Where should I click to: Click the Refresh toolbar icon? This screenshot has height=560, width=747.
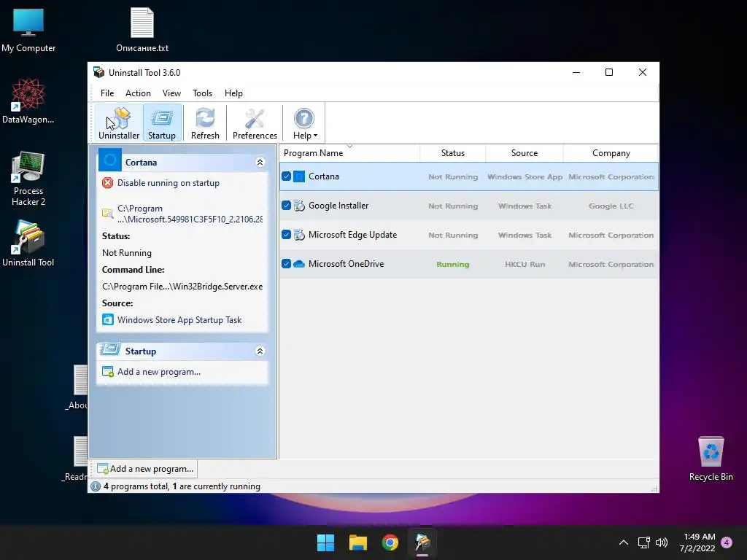205,122
